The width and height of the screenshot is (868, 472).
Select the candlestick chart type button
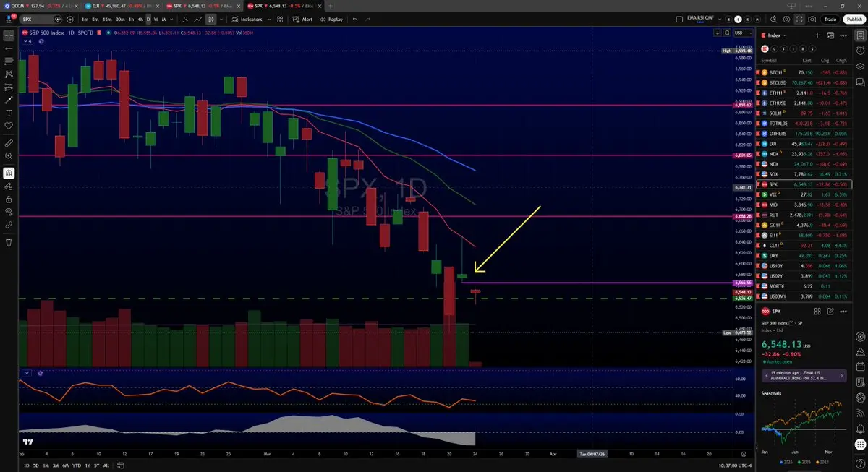pyautogui.click(x=211, y=20)
